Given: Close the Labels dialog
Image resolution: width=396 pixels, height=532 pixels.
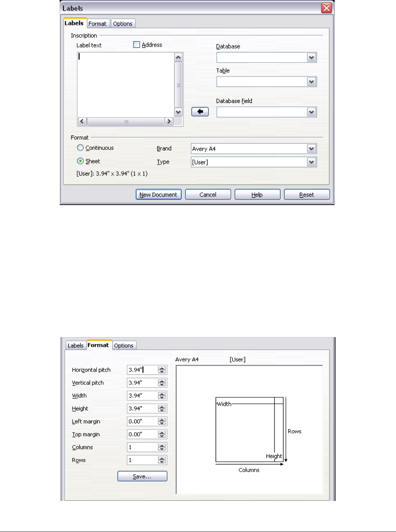Looking at the screenshot, I should 327,8.
